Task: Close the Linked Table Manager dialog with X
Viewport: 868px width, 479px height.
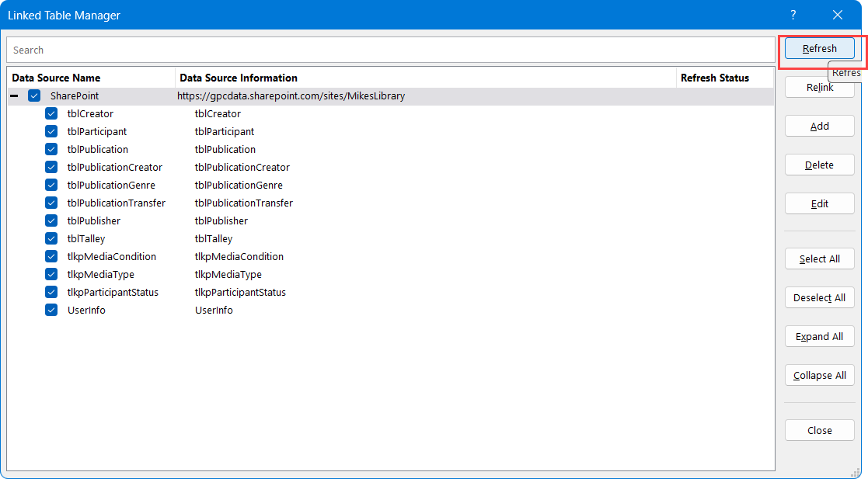Action: click(838, 15)
